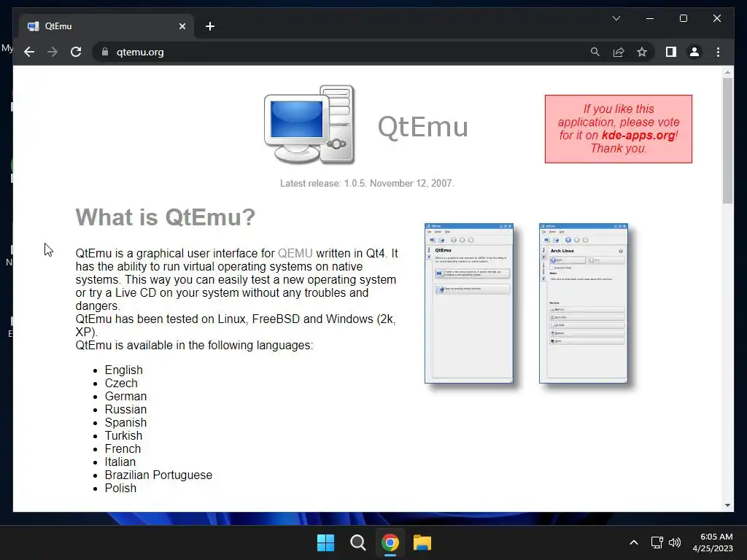Click the 'Russian' list item
747x560 pixels.
click(x=125, y=410)
